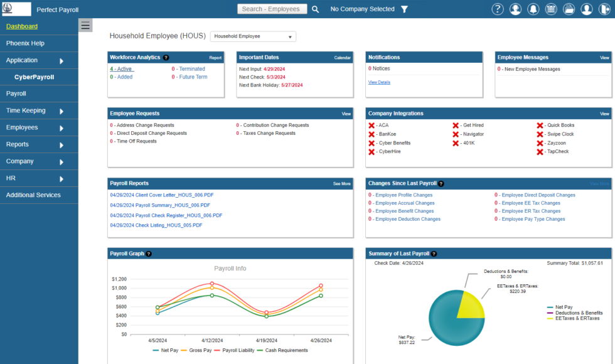This screenshot has width=615, height=364.
Task: Open the Phoenix Help question mark icon
Action: coord(498,9)
